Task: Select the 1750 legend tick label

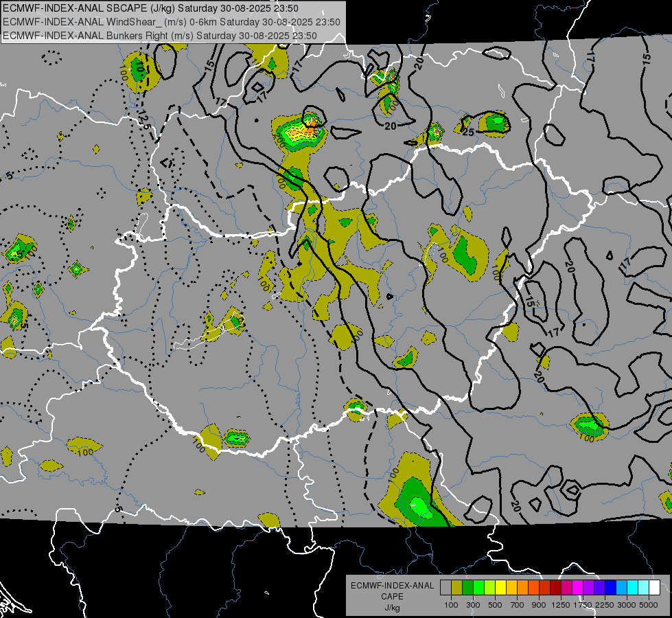Action: (x=583, y=605)
